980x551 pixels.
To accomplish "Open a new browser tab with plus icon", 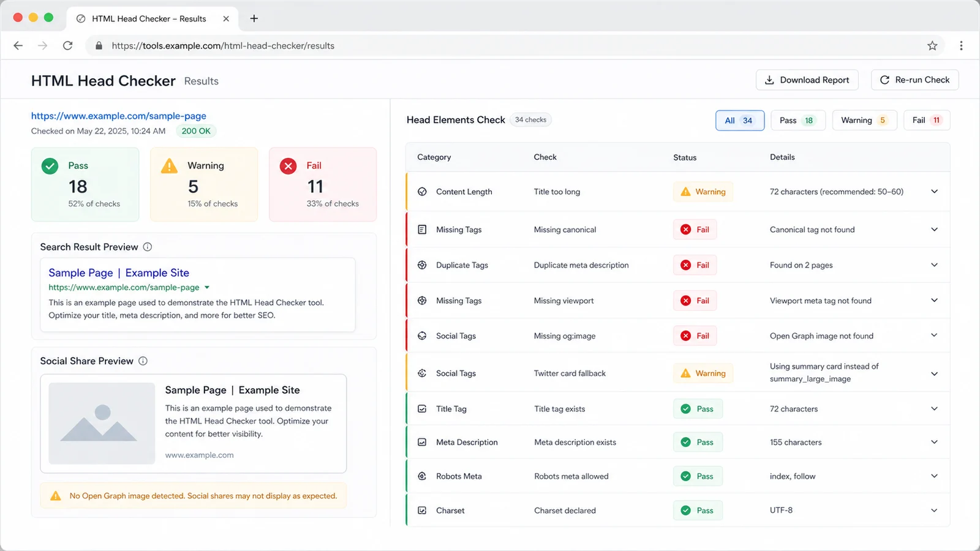I will (x=254, y=18).
